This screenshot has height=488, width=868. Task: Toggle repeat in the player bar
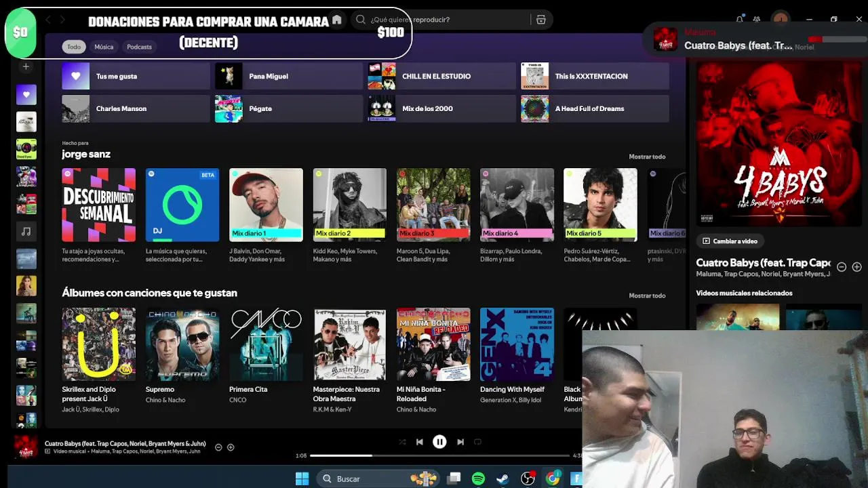[477, 442]
